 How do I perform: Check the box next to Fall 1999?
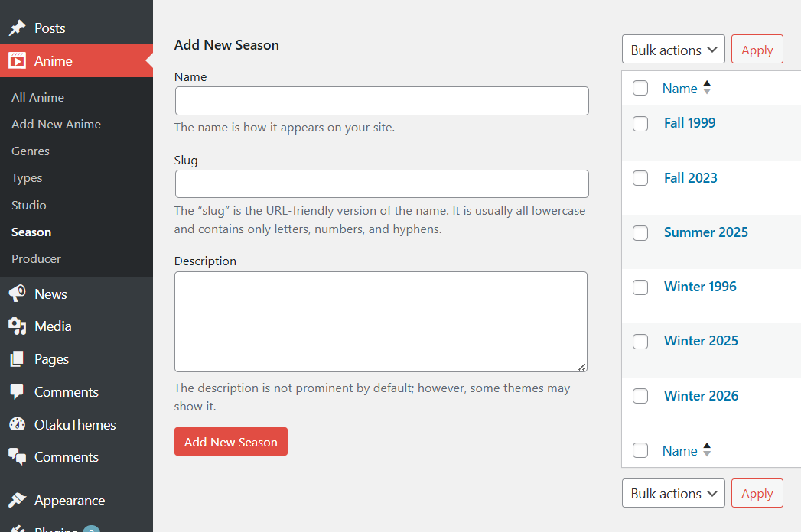point(640,123)
